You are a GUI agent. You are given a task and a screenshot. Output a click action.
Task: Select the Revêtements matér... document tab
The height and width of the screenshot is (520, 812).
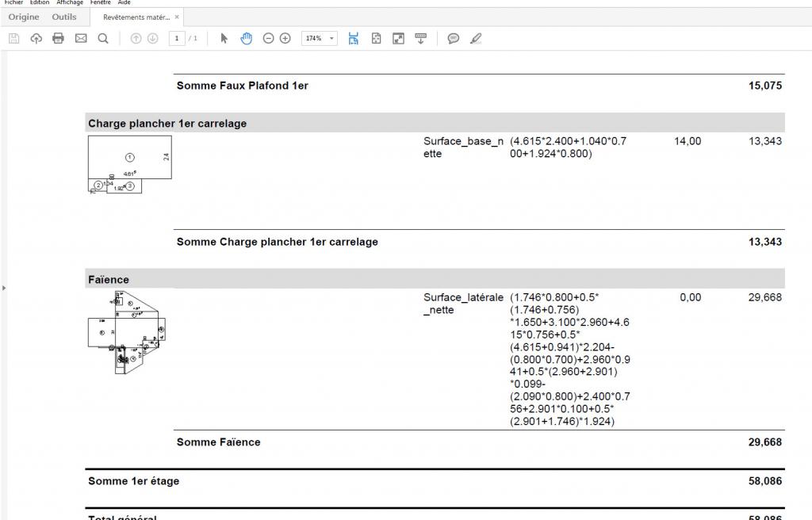136,17
